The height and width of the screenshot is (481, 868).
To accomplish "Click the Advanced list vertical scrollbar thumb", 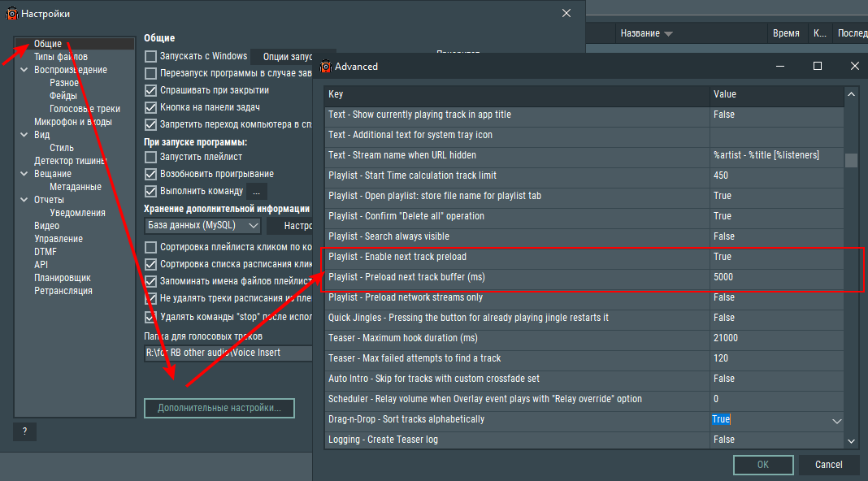I will pyautogui.click(x=851, y=159).
